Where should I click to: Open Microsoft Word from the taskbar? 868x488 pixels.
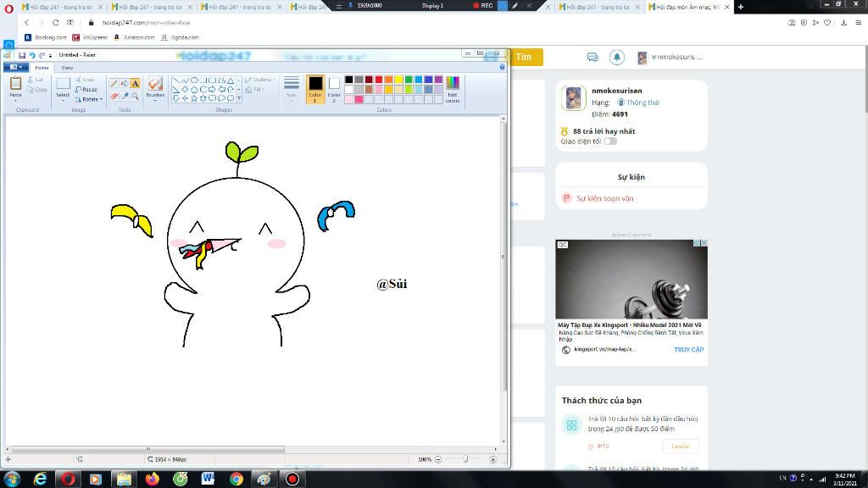[209, 479]
